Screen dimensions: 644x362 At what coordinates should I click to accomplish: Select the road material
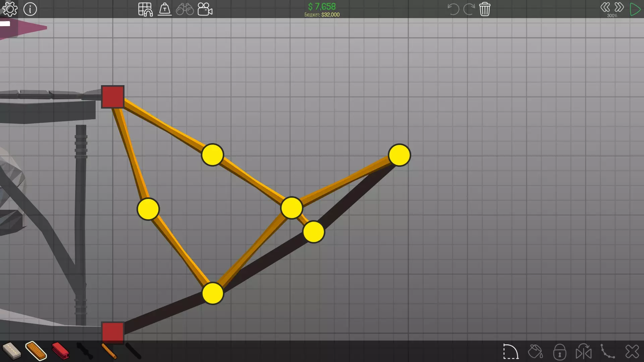(x=11, y=351)
